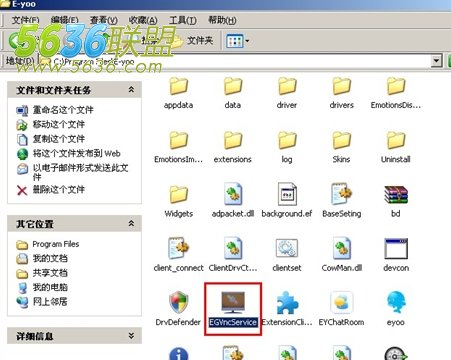Collapse the 文件和文件夹任务 panel
The height and width of the screenshot is (360, 451).
coord(131,89)
